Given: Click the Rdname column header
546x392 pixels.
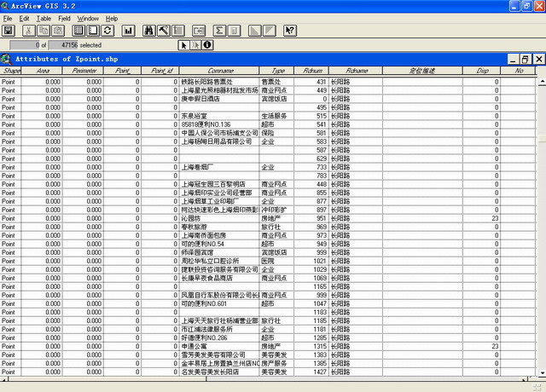Looking at the screenshot, I should point(356,71).
